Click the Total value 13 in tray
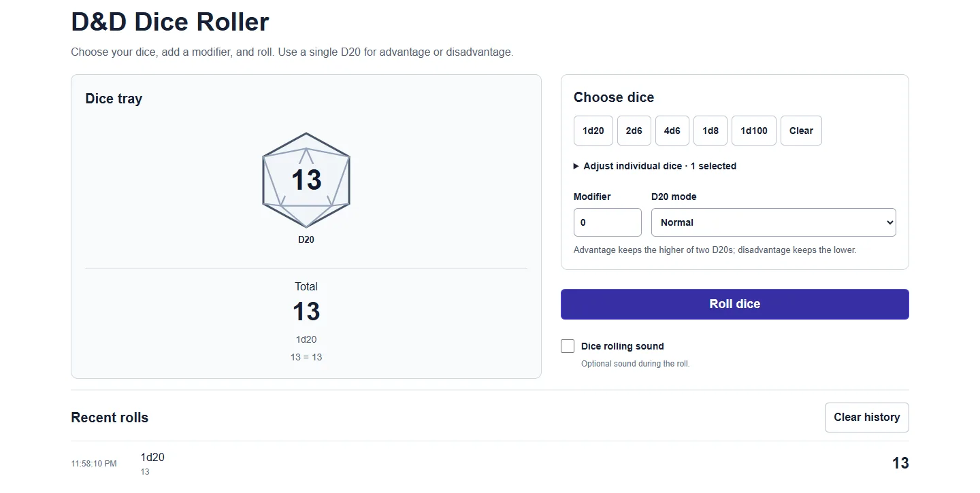Viewport: 980px width, 493px height. [x=306, y=311]
